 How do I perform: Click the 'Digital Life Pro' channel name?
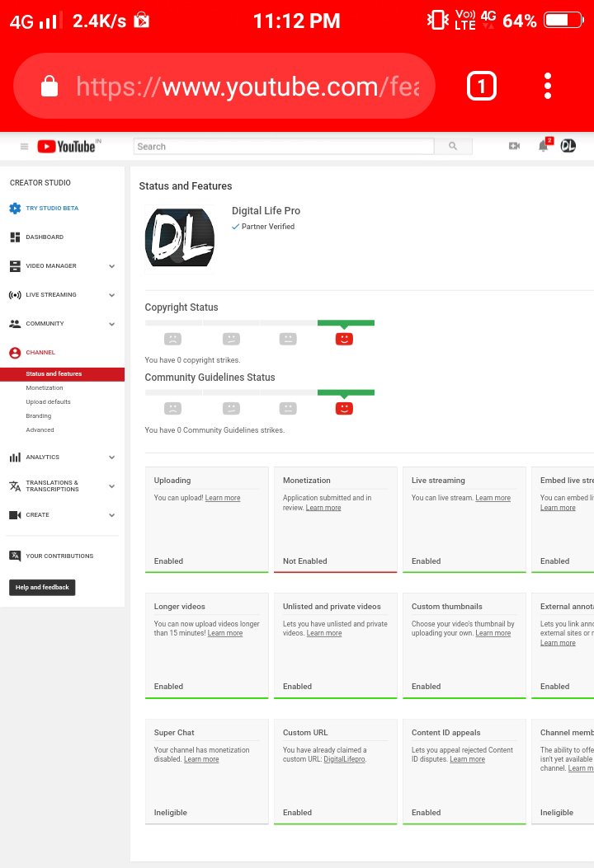(x=266, y=210)
